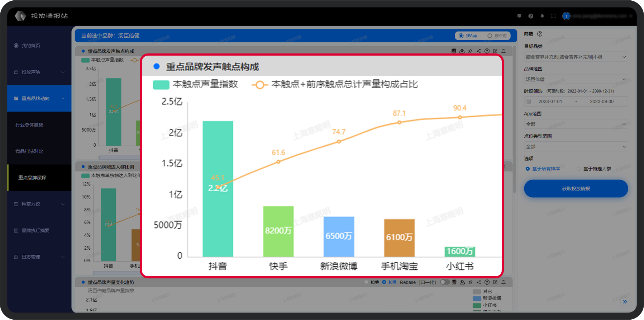Pin the 重点品牌发声触点构成 panel
The width and height of the screenshot is (644, 320).
coord(470,51)
